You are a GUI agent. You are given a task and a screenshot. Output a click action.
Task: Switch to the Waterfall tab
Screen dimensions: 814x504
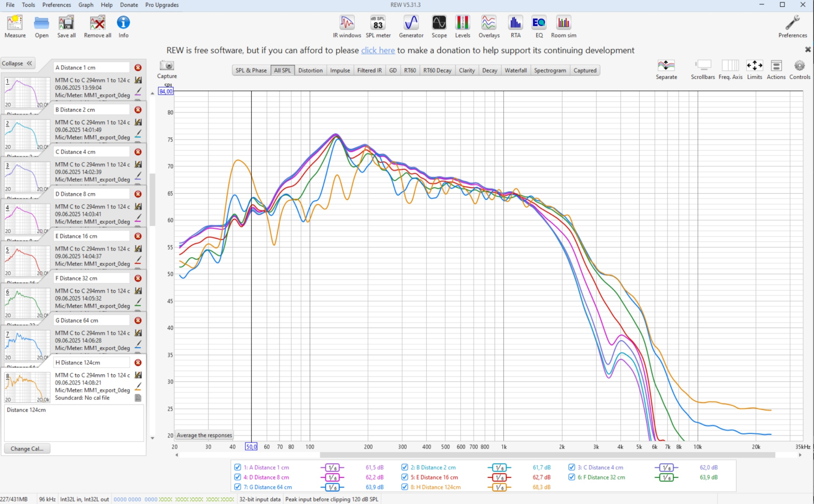tap(516, 70)
